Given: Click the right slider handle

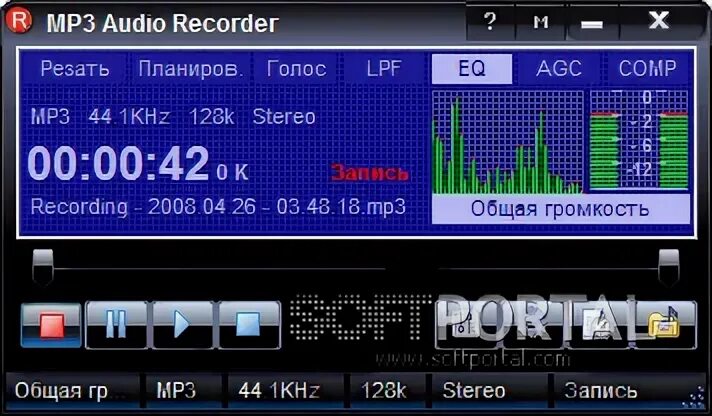Looking at the screenshot, I should pyautogui.click(x=669, y=268).
